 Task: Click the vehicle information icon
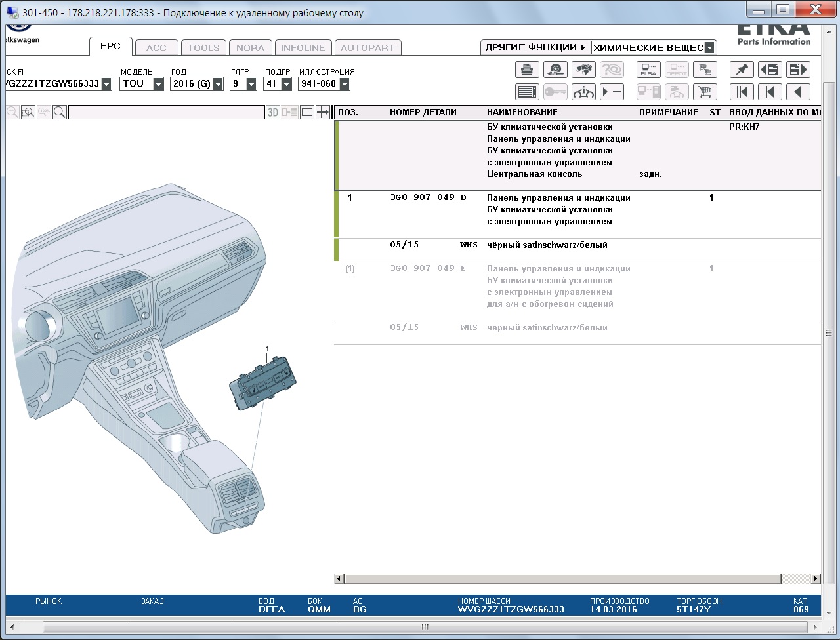(583, 92)
